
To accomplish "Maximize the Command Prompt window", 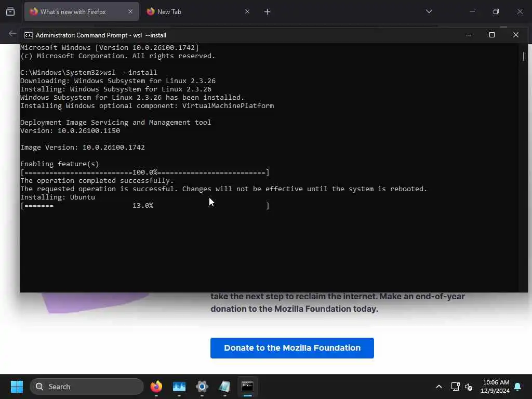I will tap(491, 35).
